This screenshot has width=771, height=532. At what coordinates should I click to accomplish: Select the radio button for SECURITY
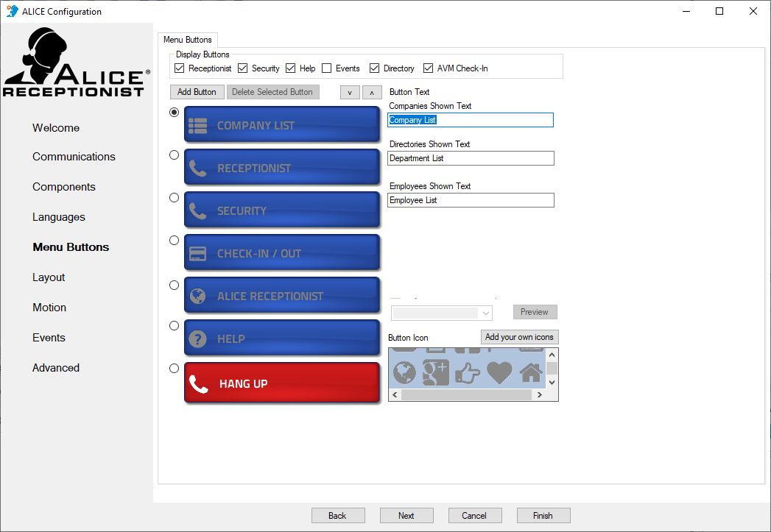174,197
